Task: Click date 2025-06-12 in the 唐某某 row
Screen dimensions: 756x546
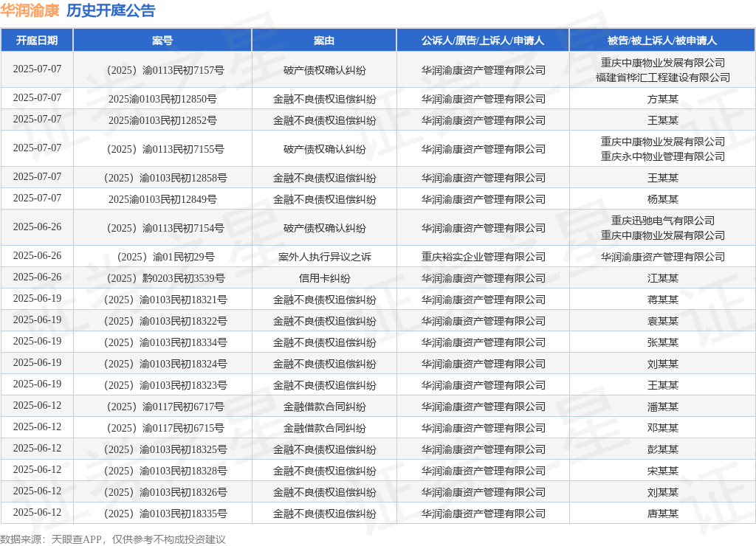Action: click(x=37, y=512)
